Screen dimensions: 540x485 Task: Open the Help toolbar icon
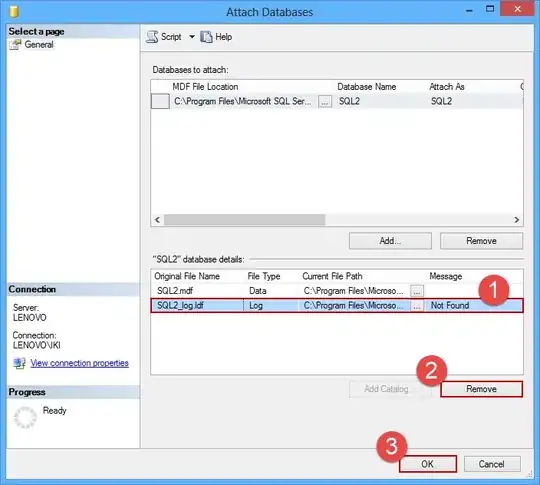(206, 37)
